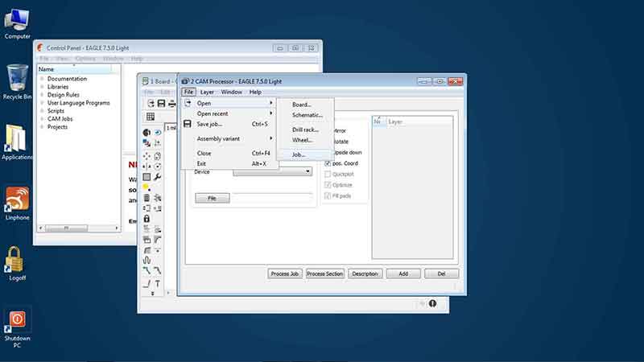The image size is (644, 362).
Task: Open the Display layers tool in Board toolbar
Action: 147,143
